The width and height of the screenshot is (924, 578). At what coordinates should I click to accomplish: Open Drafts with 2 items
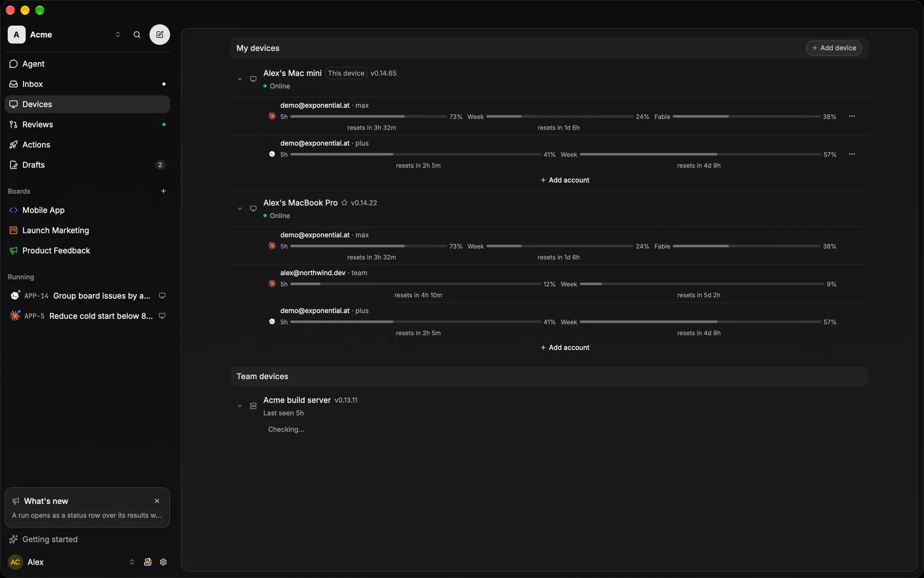(x=87, y=165)
